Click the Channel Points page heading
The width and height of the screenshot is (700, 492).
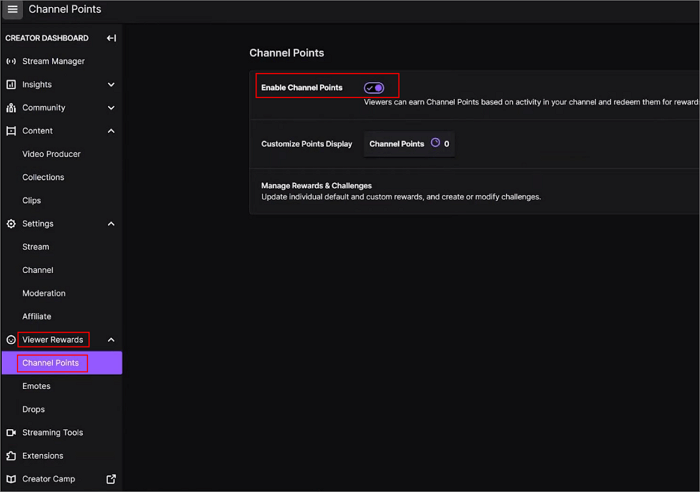287,53
